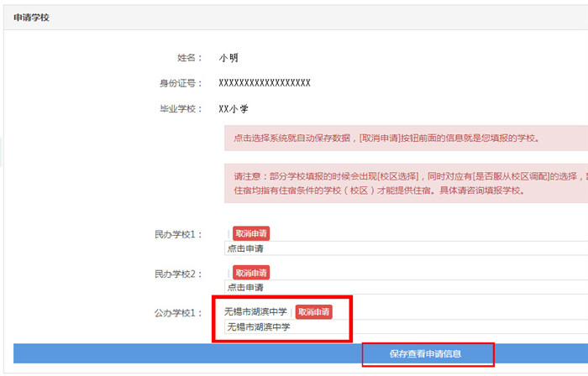Screen dimensions: 588x376
Task: Cancel the application for 民办学校1
Action: click(251, 233)
